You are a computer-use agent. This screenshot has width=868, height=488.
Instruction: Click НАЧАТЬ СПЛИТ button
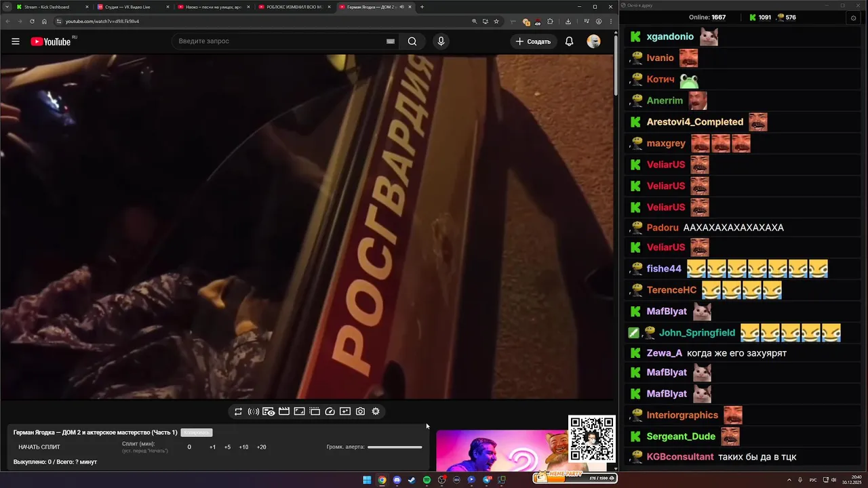point(39,447)
